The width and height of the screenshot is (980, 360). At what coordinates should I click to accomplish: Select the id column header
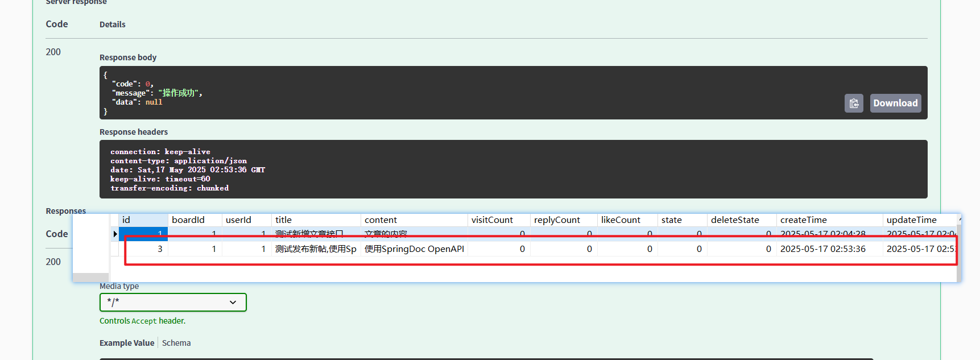pos(143,220)
